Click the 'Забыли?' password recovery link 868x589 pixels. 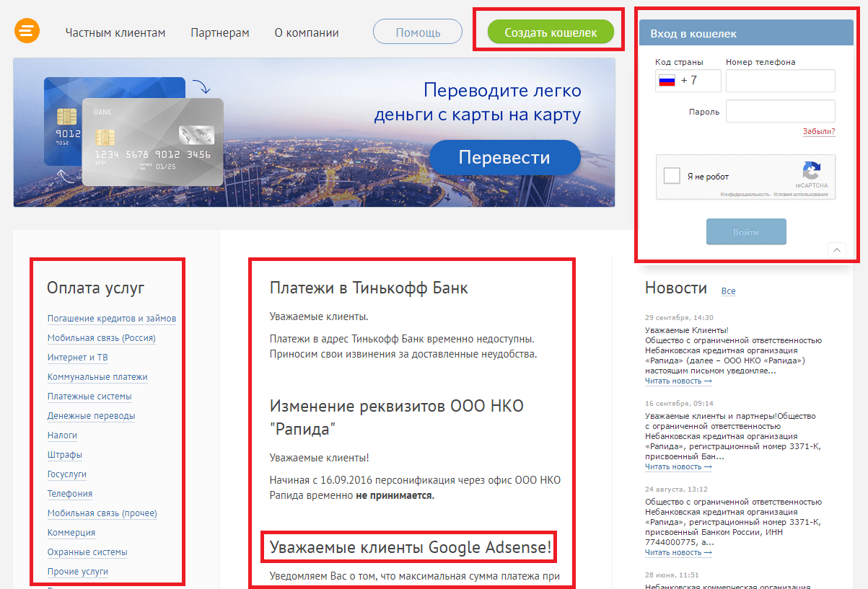819,131
